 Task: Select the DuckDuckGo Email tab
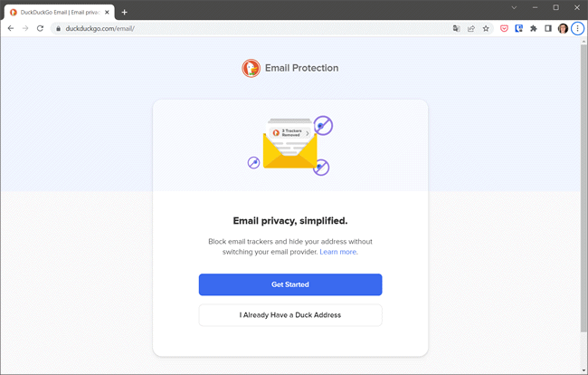(x=54, y=12)
